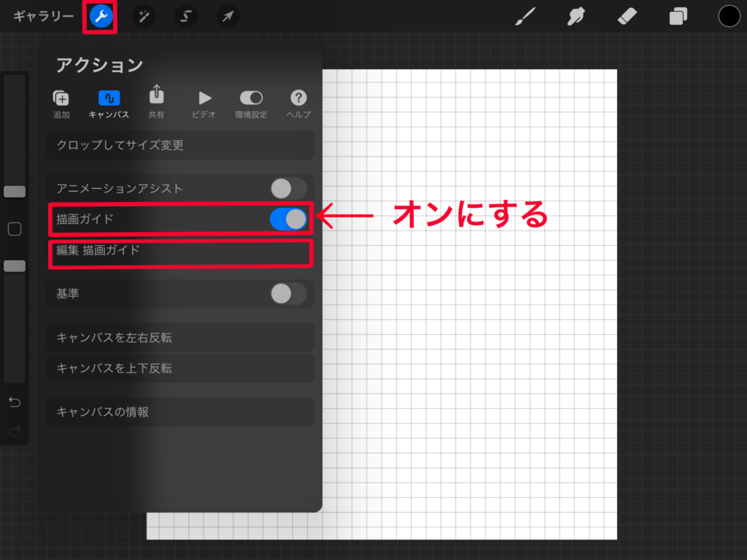Redo the last action
The image size is (747, 560).
coord(15,432)
